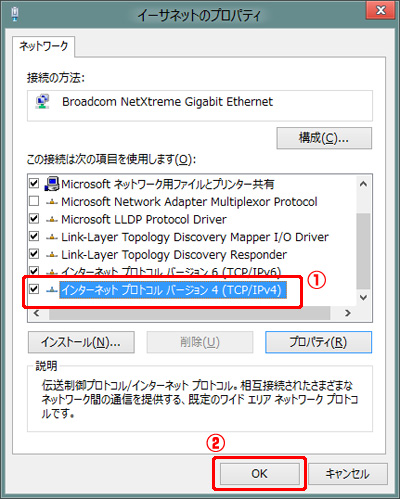Click the インストール(N)... button
This screenshot has width=400, height=499.
pyautogui.click(x=81, y=342)
